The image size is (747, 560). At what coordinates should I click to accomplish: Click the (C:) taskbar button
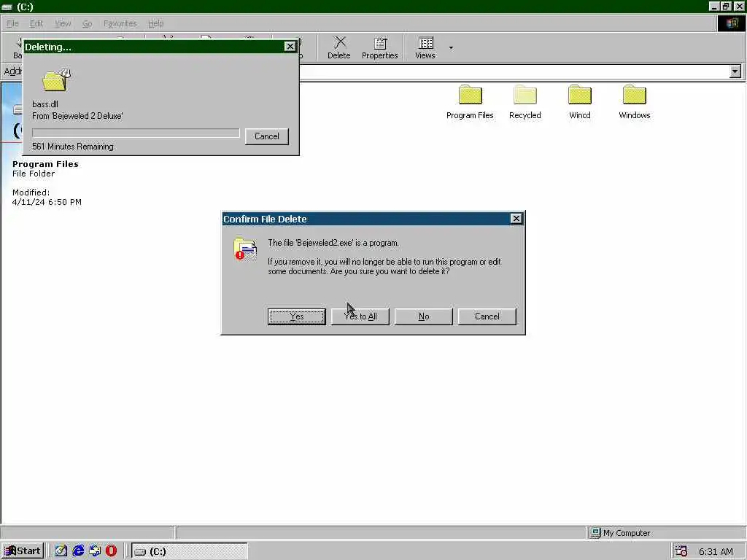(x=189, y=551)
